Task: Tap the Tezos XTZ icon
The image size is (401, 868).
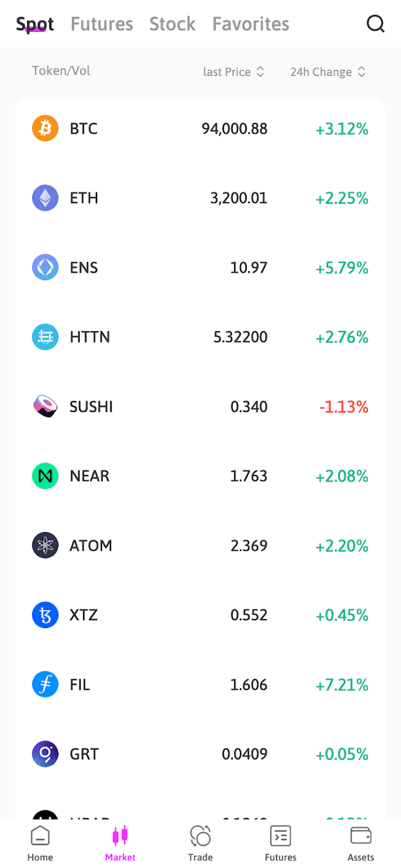Action: tap(45, 615)
